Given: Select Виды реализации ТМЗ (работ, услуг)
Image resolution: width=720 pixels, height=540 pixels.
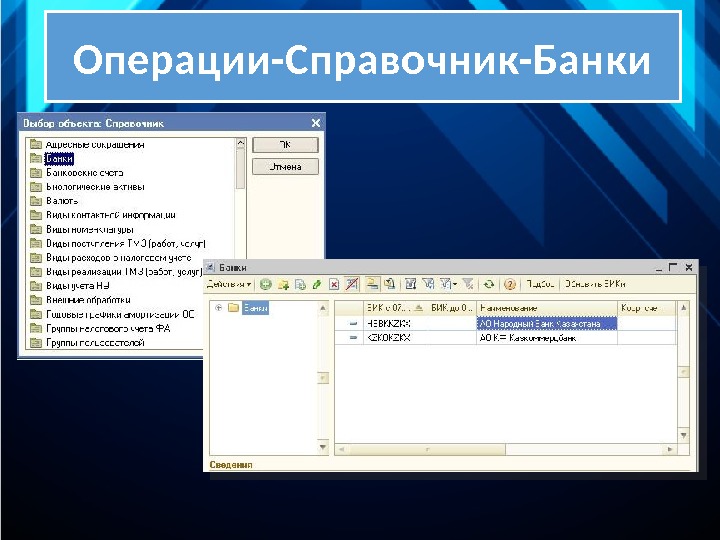Looking at the screenshot, I should pos(124,272).
